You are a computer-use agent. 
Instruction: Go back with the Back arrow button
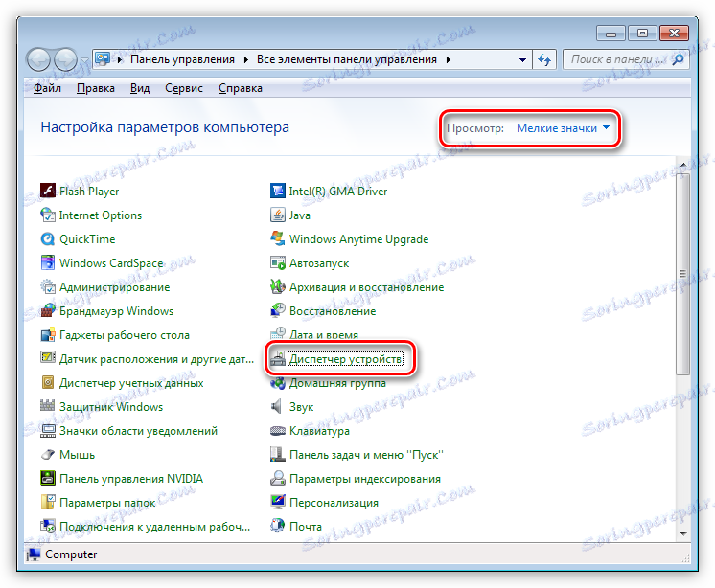pos(38,59)
